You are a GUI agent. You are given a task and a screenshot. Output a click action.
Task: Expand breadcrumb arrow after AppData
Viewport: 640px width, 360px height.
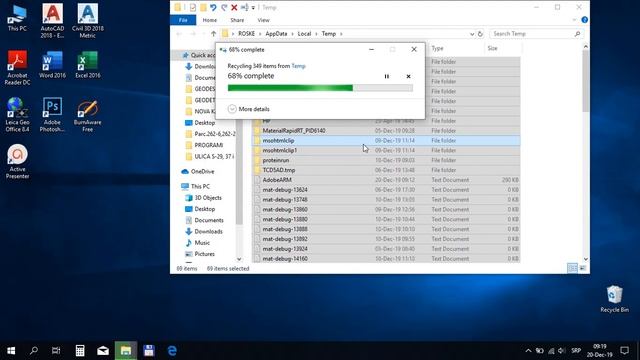click(292, 34)
